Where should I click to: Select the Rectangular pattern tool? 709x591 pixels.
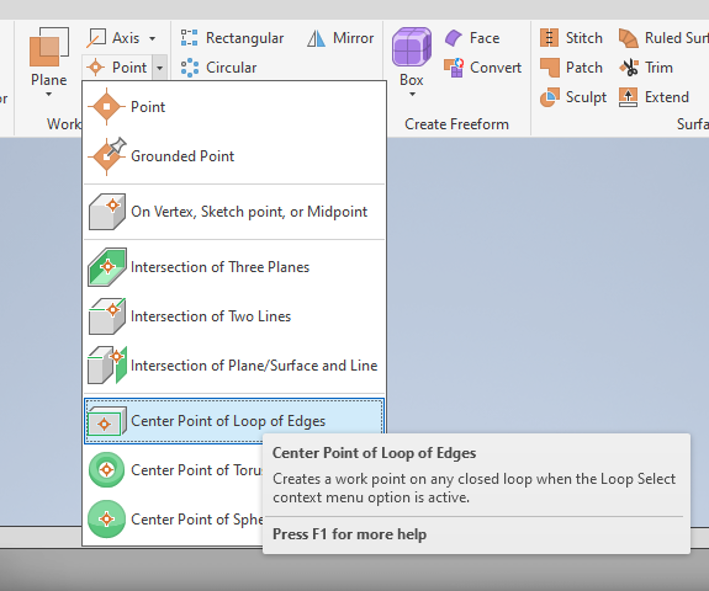point(232,38)
